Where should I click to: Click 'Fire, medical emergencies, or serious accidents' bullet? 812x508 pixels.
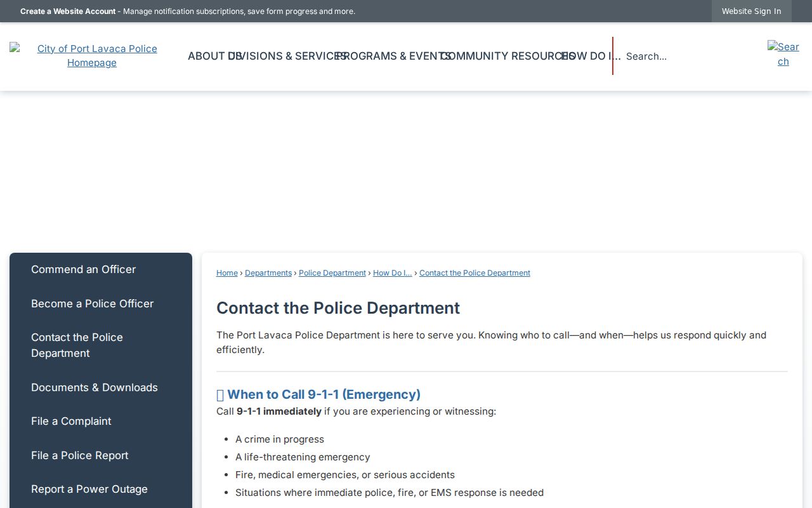coord(345,475)
